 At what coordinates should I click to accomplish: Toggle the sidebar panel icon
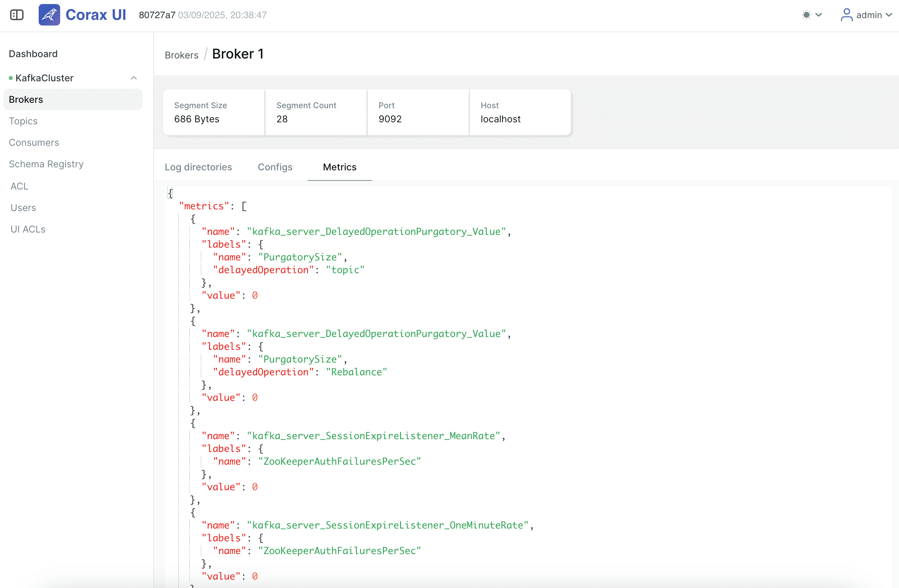point(16,15)
